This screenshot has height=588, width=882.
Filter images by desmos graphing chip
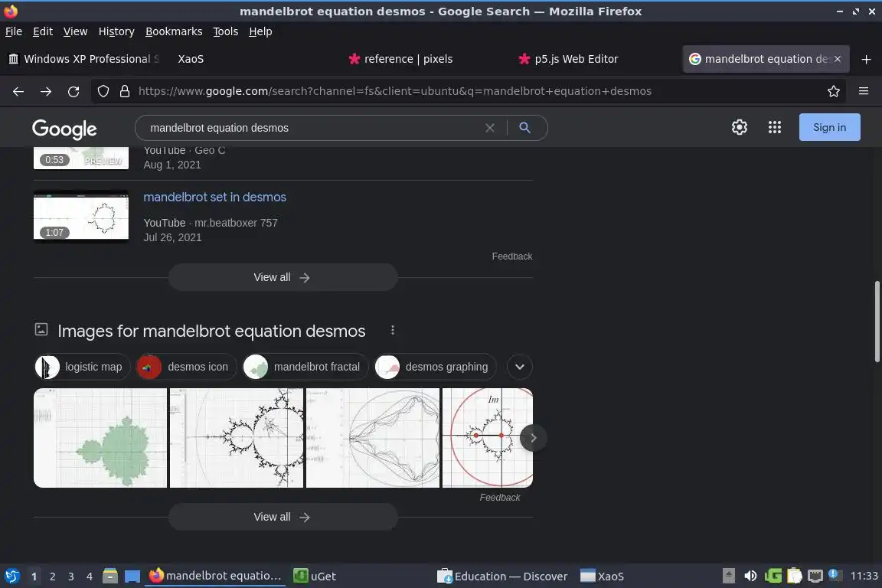[x=436, y=367]
